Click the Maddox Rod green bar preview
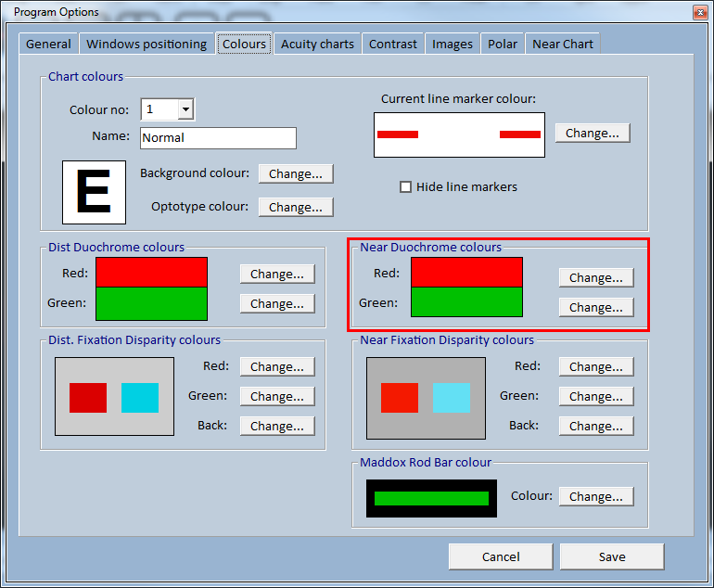This screenshot has width=714, height=588. click(x=431, y=498)
